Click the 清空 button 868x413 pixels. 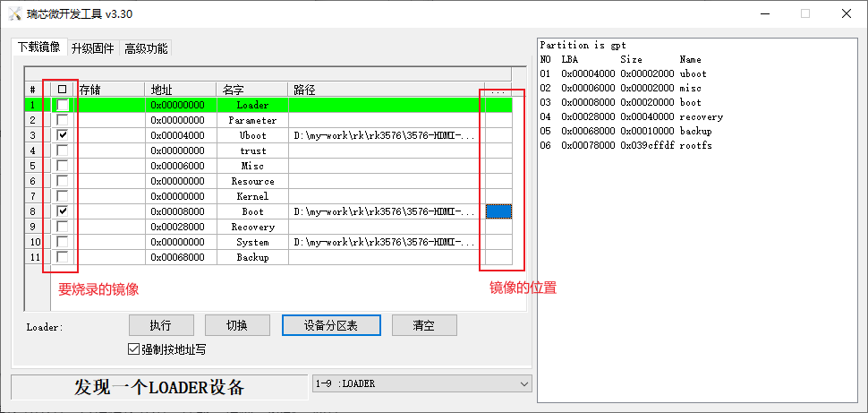coord(424,325)
